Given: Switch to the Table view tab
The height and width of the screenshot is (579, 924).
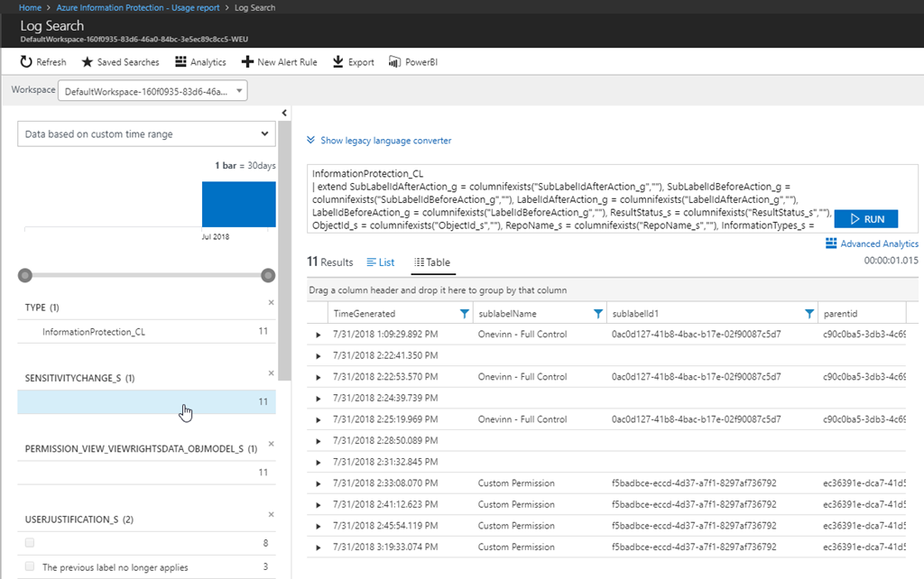Looking at the screenshot, I should 432,262.
